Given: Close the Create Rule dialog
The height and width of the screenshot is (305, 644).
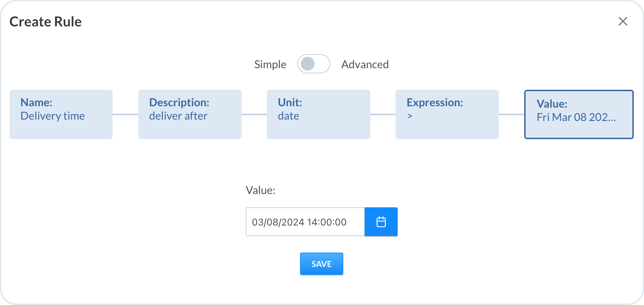Looking at the screenshot, I should (623, 21).
